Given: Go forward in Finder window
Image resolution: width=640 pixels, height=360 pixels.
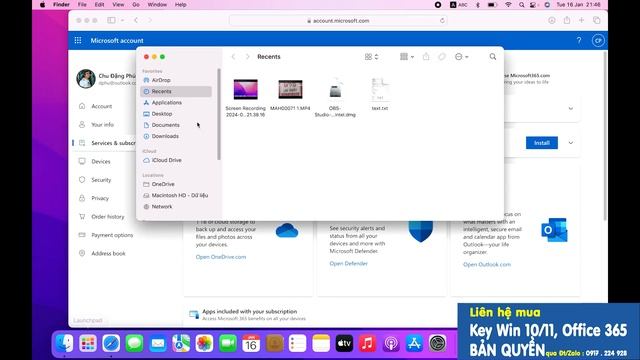Looking at the screenshot, I should click(247, 57).
